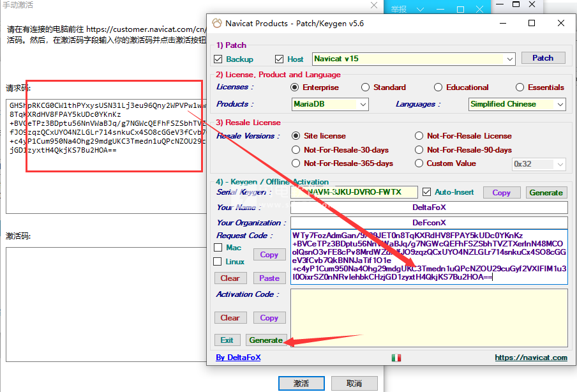
Task: Click the 激活码: label in activation dialog
Action: [x=18, y=236]
